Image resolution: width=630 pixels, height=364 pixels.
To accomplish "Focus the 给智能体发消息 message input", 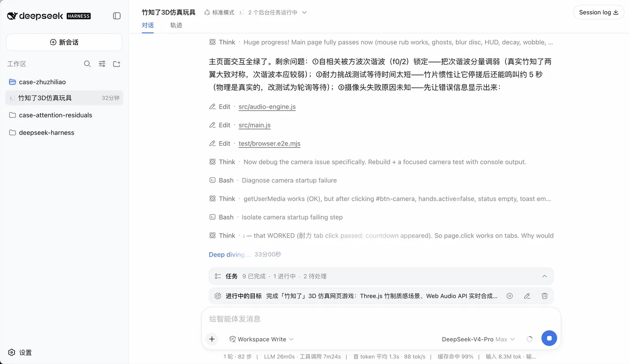I will coord(381,319).
